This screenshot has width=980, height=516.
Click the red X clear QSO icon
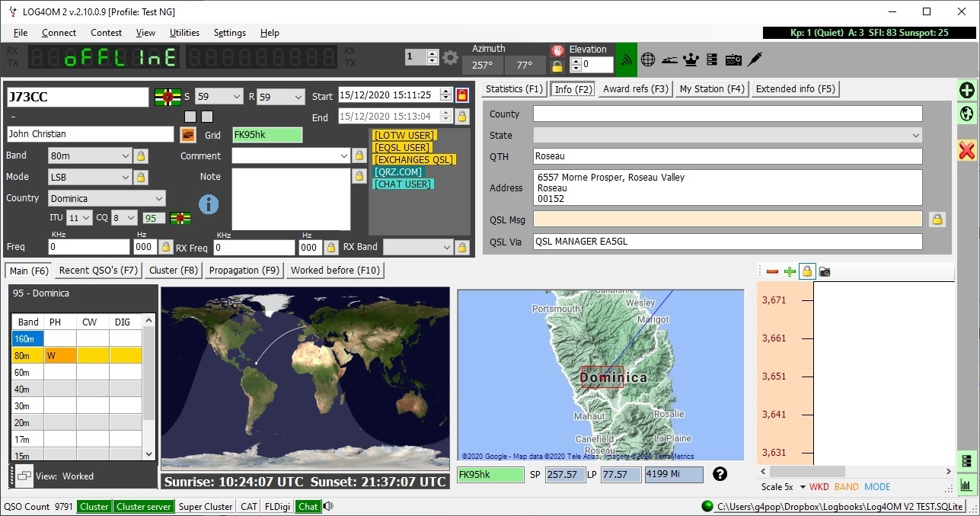pos(966,151)
